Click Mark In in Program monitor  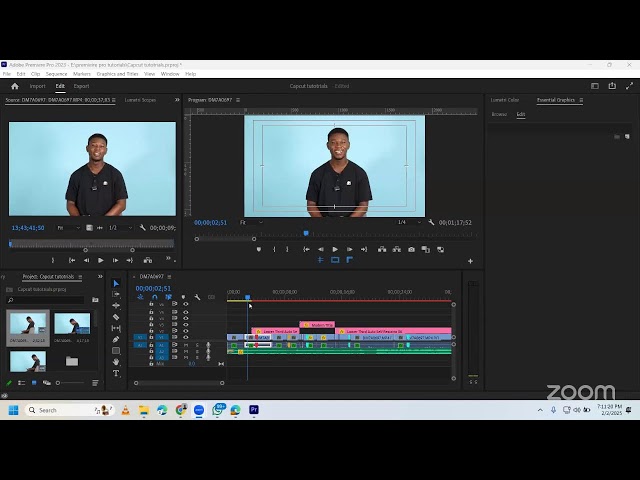pos(274,249)
